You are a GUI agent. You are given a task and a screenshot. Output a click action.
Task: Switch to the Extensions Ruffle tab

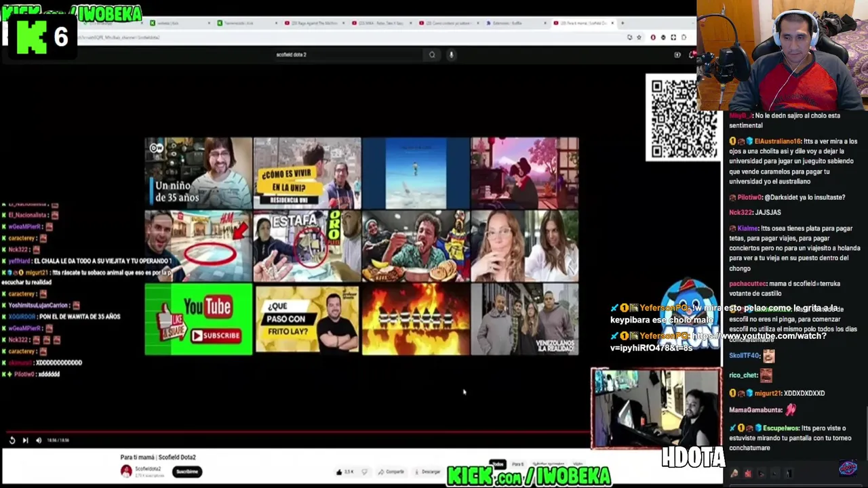pos(516,23)
